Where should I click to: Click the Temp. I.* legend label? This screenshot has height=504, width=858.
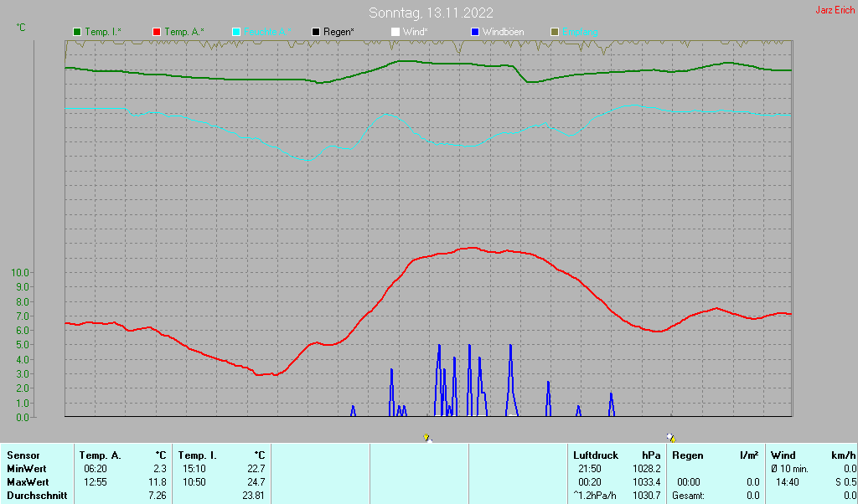pos(103,33)
